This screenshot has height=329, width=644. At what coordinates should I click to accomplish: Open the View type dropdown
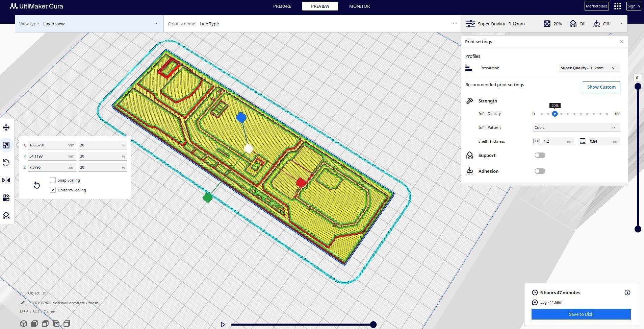(x=89, y=24)
